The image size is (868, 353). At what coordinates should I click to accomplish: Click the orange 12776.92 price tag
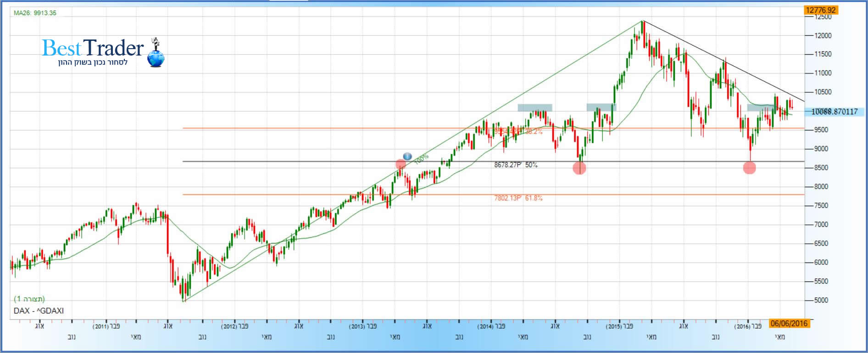(x=821, y=10)
